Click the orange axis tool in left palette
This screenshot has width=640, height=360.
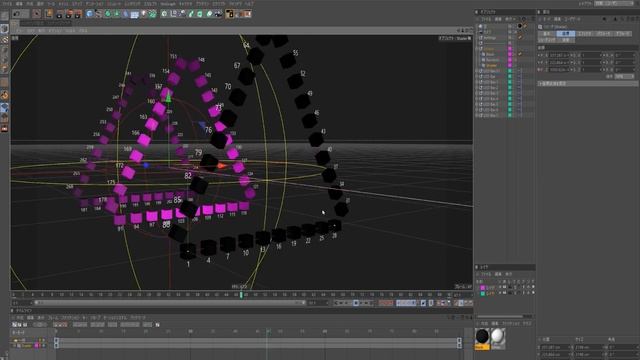point(4,96)
